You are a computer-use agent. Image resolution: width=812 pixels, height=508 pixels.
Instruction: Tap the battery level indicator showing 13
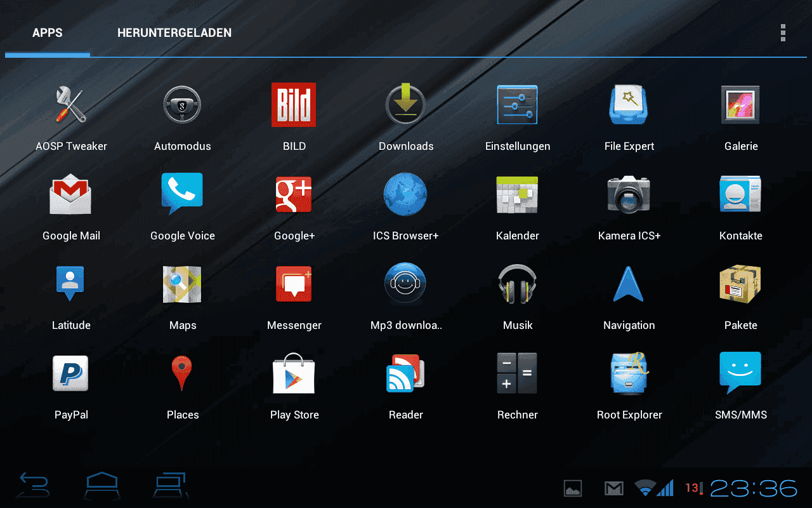coord(693,488)
